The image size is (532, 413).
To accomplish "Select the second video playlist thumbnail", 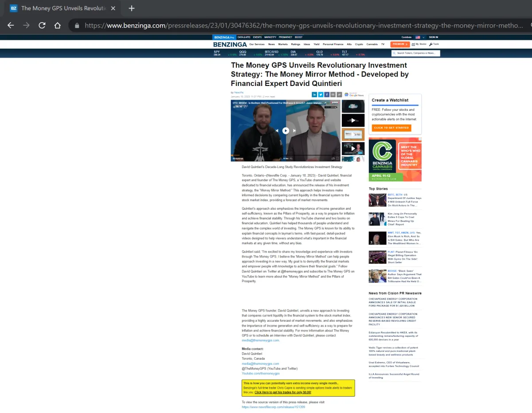I will [353, 120].
